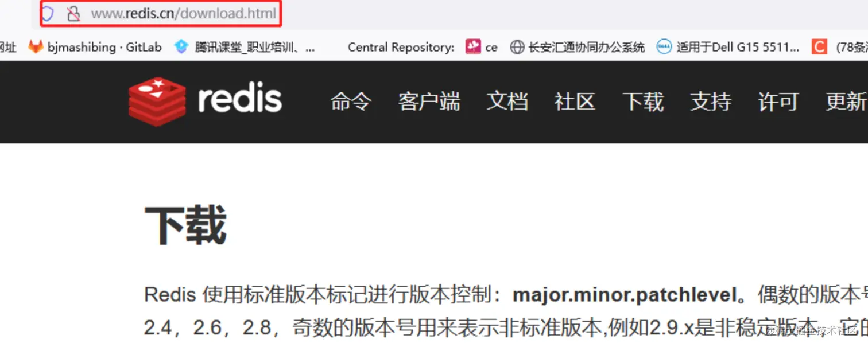Click the Redis cube logo
The width and height of the screenshot is (868, 347).
(157, 102)
